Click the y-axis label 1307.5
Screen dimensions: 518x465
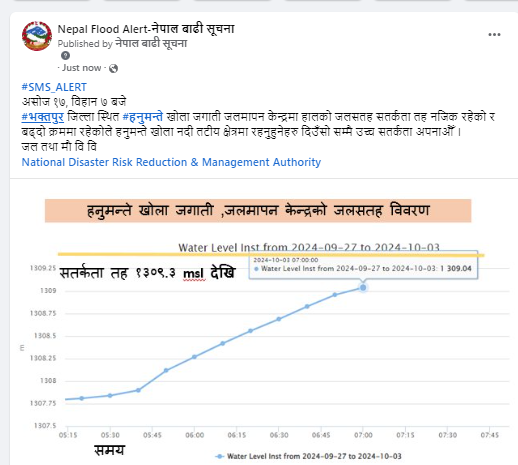[45, 426]
